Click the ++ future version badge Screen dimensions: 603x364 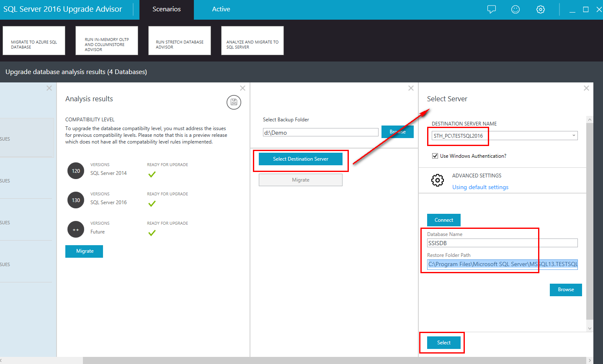76,229
